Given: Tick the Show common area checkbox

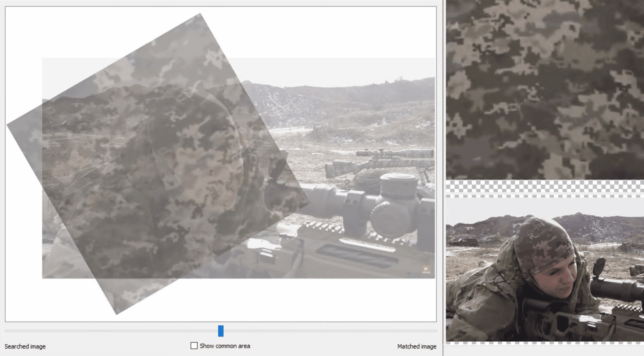Looking at the screenshot, I should (194, 346).
